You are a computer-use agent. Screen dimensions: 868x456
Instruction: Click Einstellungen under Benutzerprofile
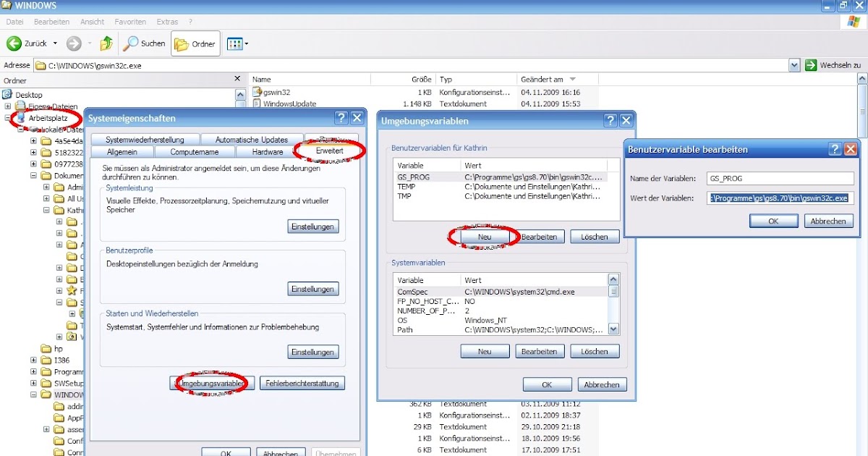pos(313,289)
